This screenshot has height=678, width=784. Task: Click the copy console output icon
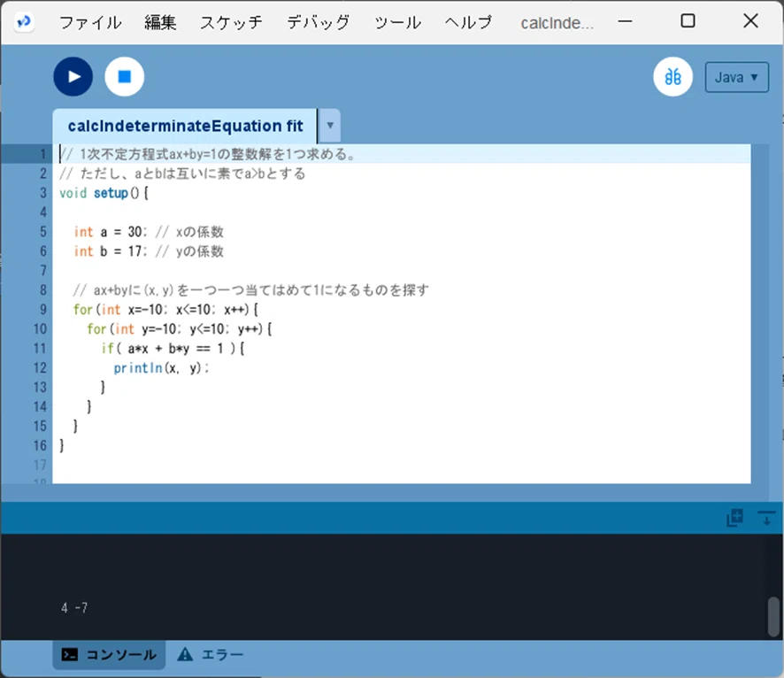point(734,518)
